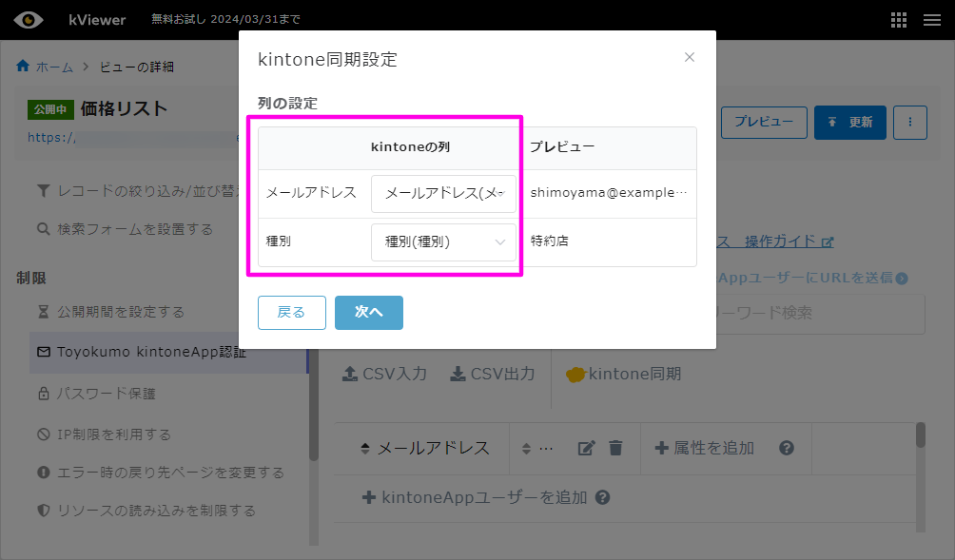Click the プレビュー button
The height and width of the screenshot is (560, 955).
pos(764,123)
